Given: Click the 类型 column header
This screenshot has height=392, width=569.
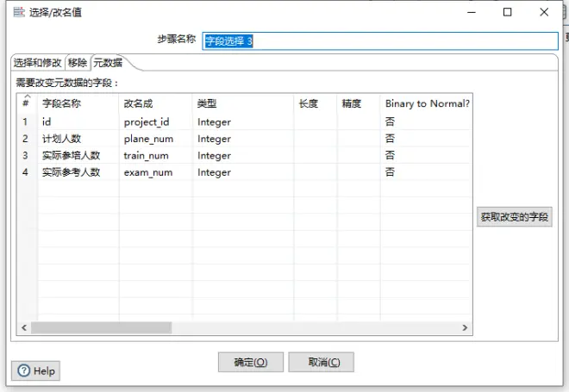Looking at the screenshot, I should point(243,103).
